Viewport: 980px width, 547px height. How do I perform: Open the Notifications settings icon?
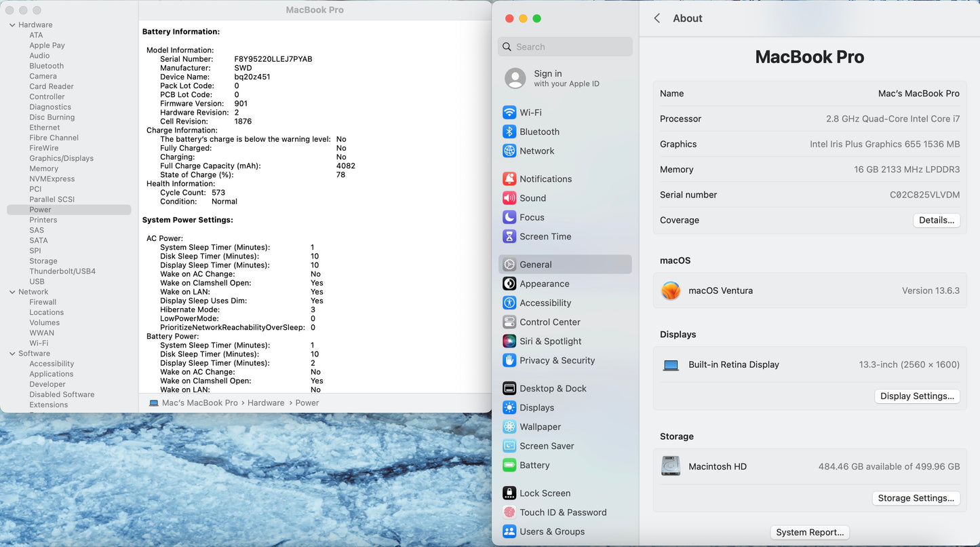pos(509,179)
